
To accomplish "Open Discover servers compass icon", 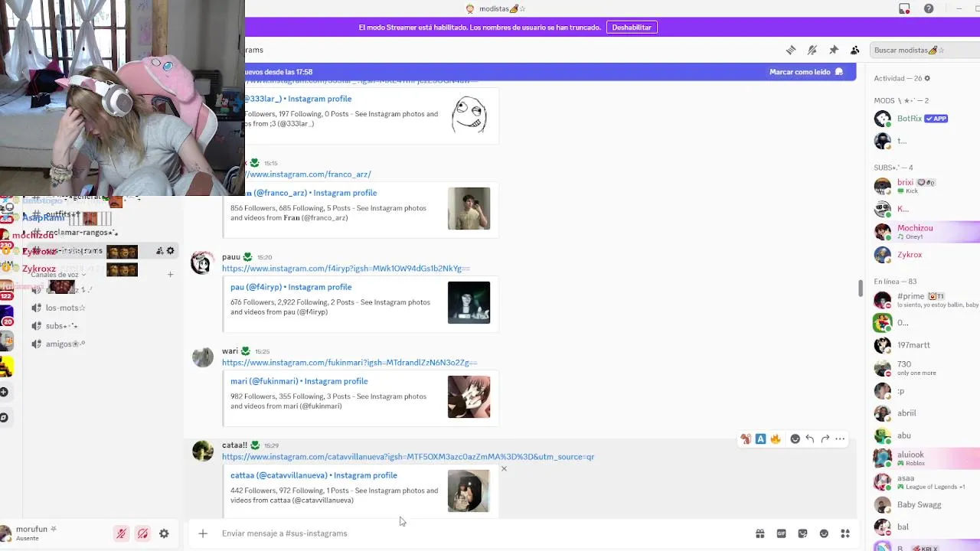I will click(x=4, y=418).
